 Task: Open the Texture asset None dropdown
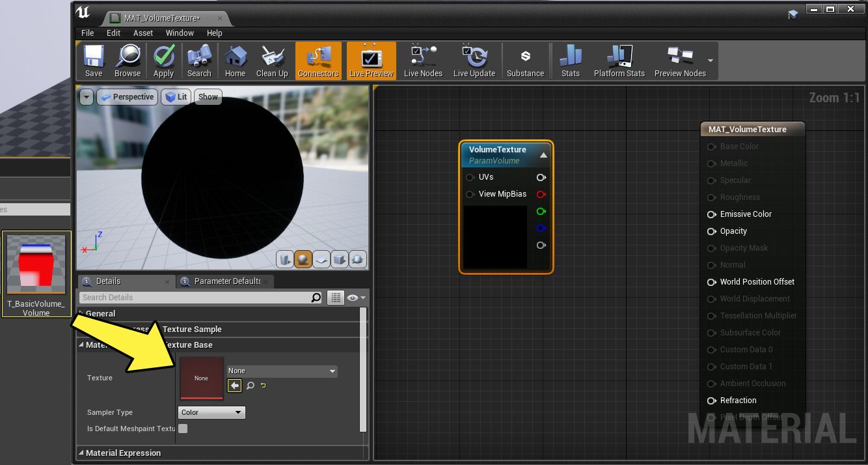coord(282,371)
